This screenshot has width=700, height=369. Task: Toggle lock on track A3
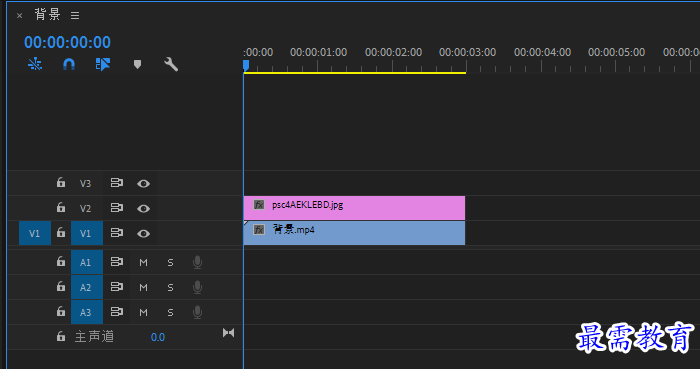coord(61,312)
